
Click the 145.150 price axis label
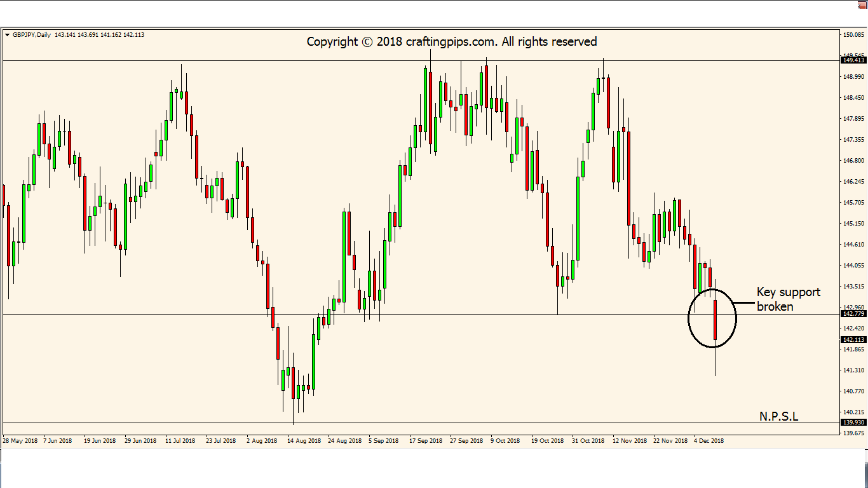(x=854, y=224)
